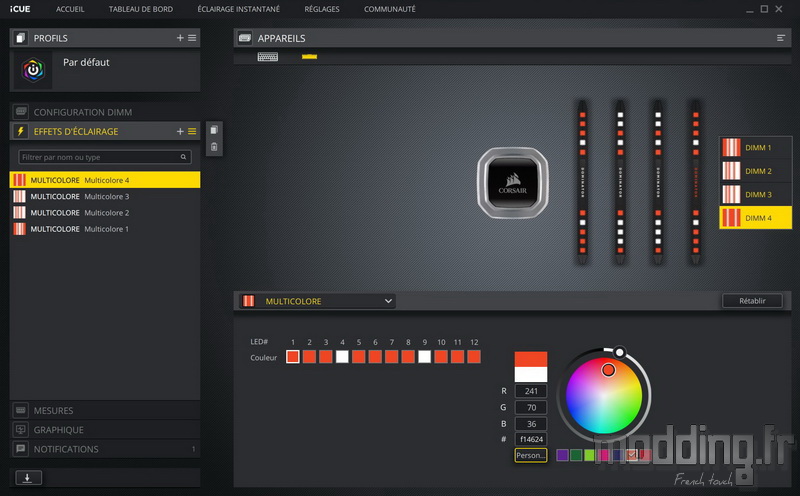
Task: Select the Multicolore 4 effect
Action: (105, 180)
